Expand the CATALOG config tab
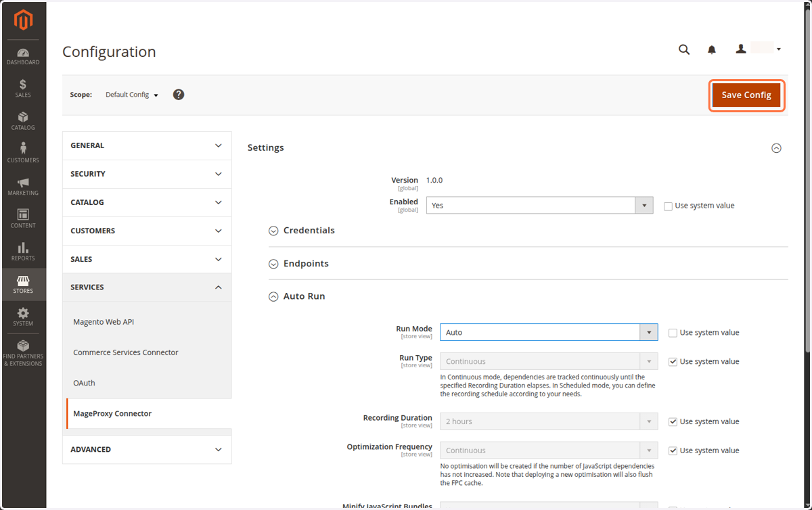The height and width of the screenshot is (510, 812). pyautogui.click(x=147, y=202)
